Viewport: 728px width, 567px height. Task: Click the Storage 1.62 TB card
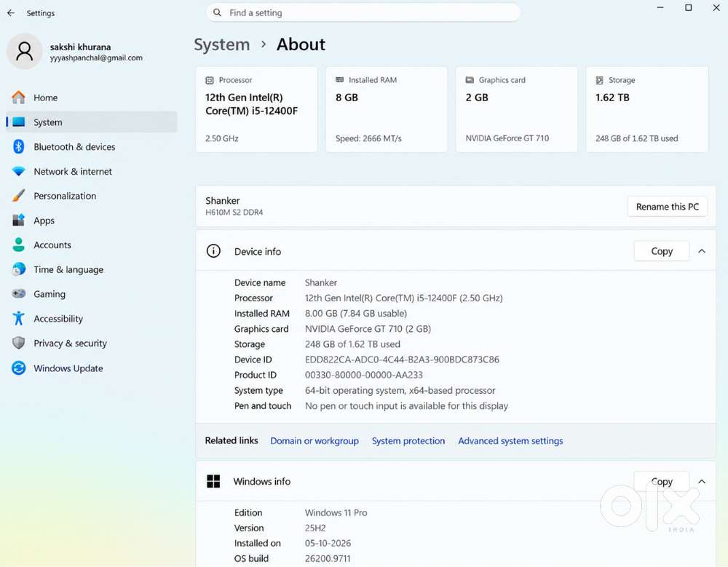[646, 109]
